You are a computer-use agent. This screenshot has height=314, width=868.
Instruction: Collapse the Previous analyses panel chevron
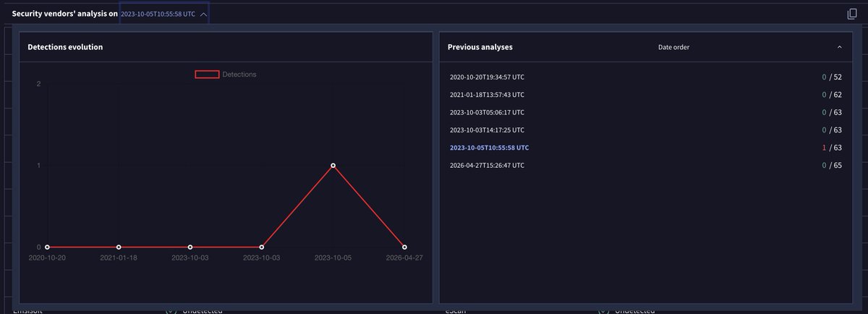(840, 47)
